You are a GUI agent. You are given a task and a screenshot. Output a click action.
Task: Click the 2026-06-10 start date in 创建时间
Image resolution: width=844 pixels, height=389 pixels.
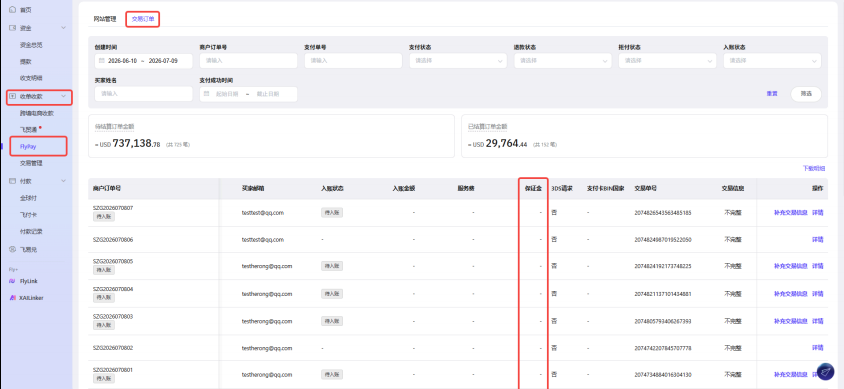click(x=123, y=61)
